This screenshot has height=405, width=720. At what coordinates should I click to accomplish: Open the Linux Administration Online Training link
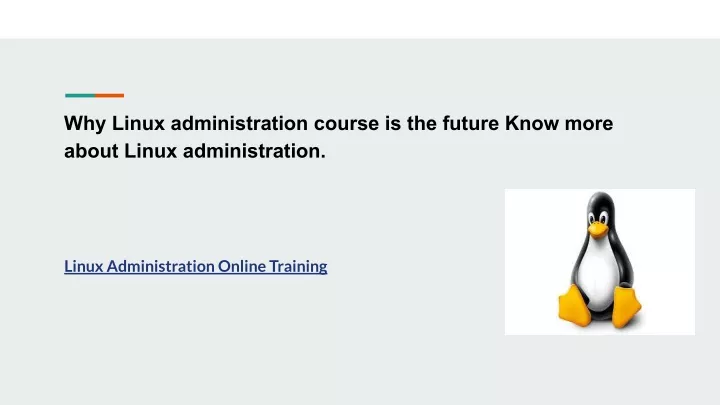click(x=196, y=266)
